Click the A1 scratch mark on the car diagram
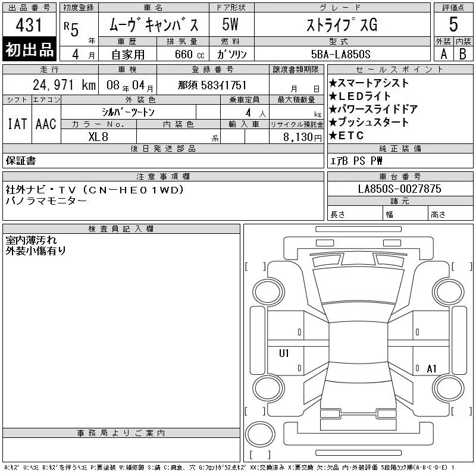 coord(431,368)
